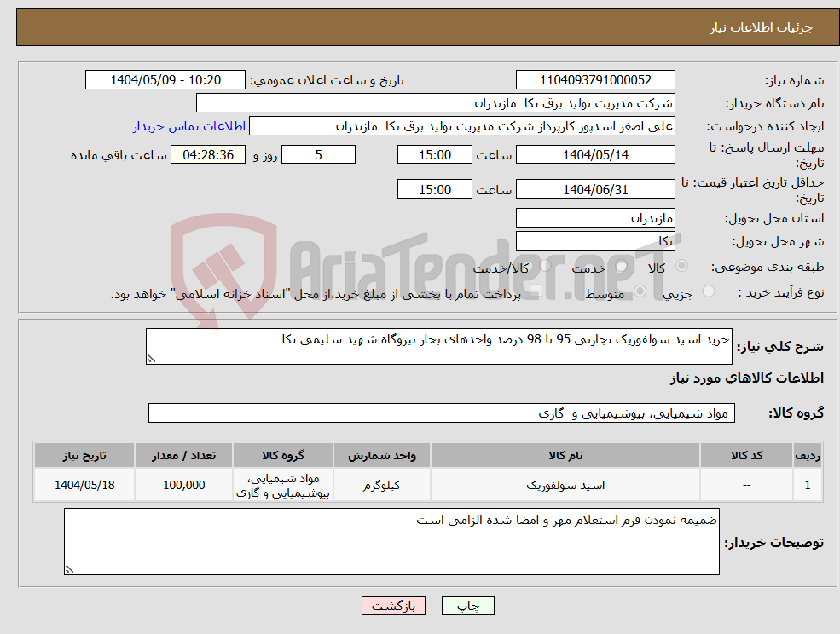Click the request creator name field
Screen dimensions: 840x634
[461, 126]
